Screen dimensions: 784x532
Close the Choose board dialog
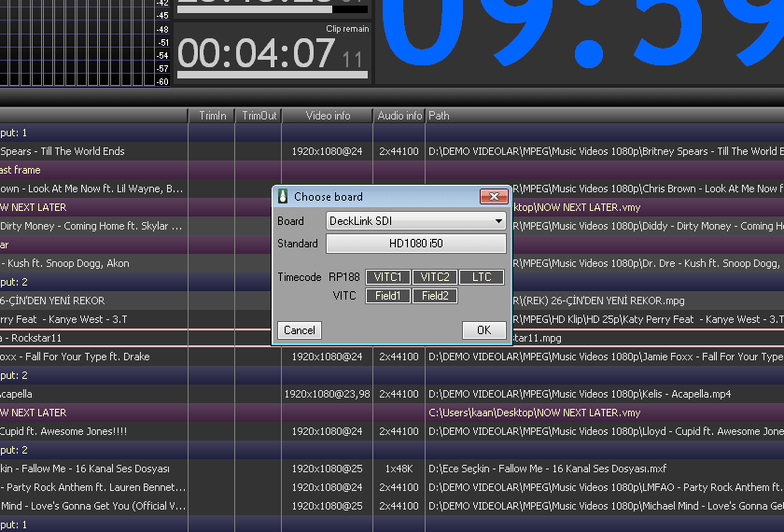point(493,197)
